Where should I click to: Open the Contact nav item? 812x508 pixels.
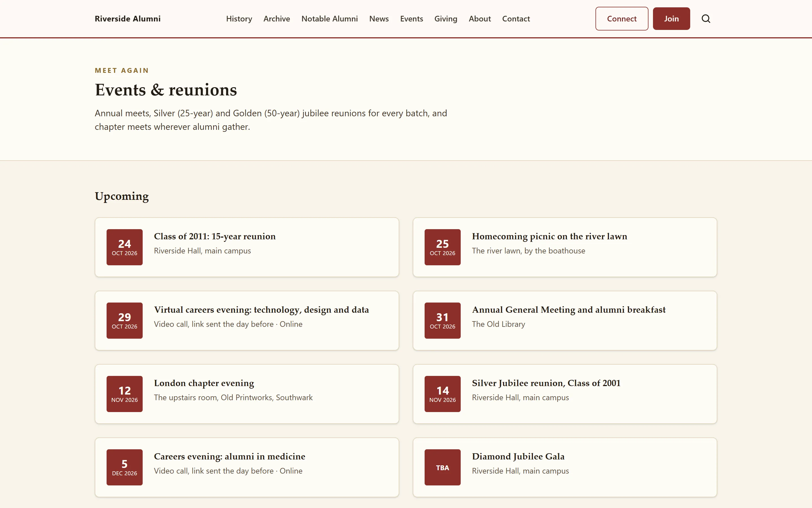coord(516,19)
